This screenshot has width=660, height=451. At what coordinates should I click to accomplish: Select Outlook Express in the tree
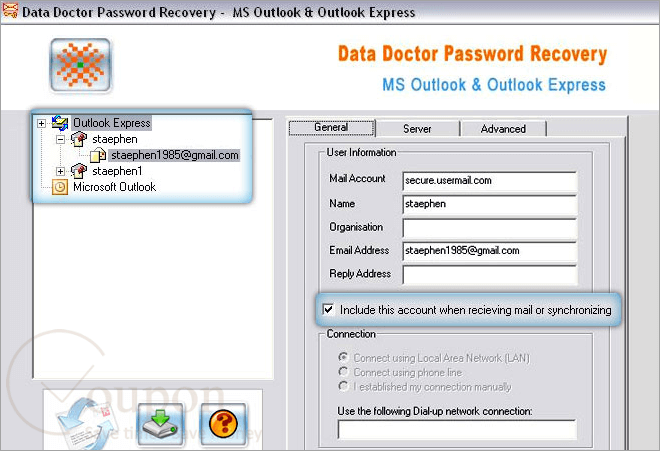[112, 123]
